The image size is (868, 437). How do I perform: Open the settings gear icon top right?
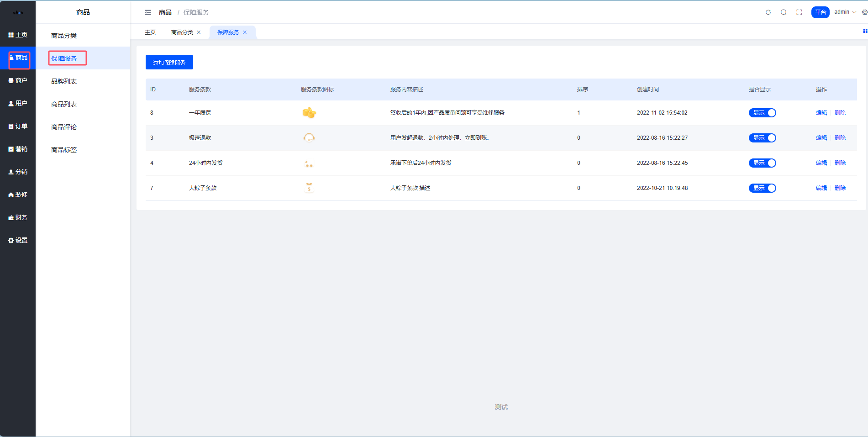click(864, 12)
